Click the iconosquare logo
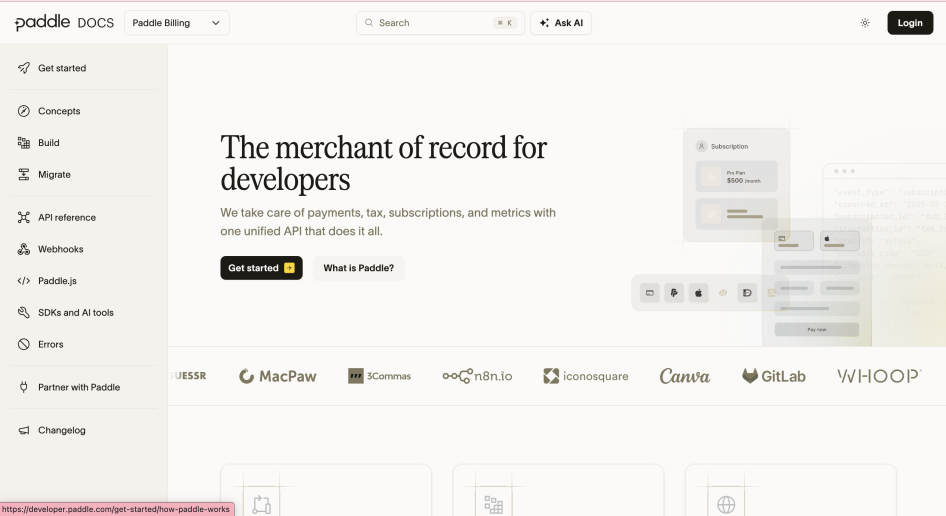The height and width of the screenshot is (516, 946). tap(586, 376)
